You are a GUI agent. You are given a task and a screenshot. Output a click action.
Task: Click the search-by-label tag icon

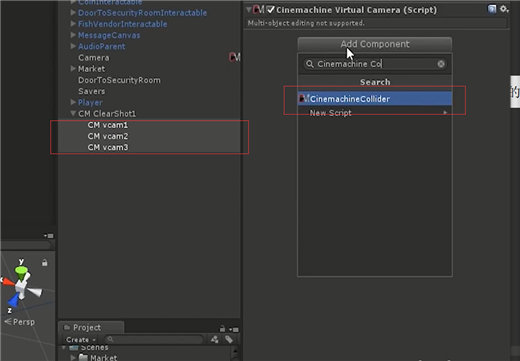pyautogui.click(x=229, y=339)
